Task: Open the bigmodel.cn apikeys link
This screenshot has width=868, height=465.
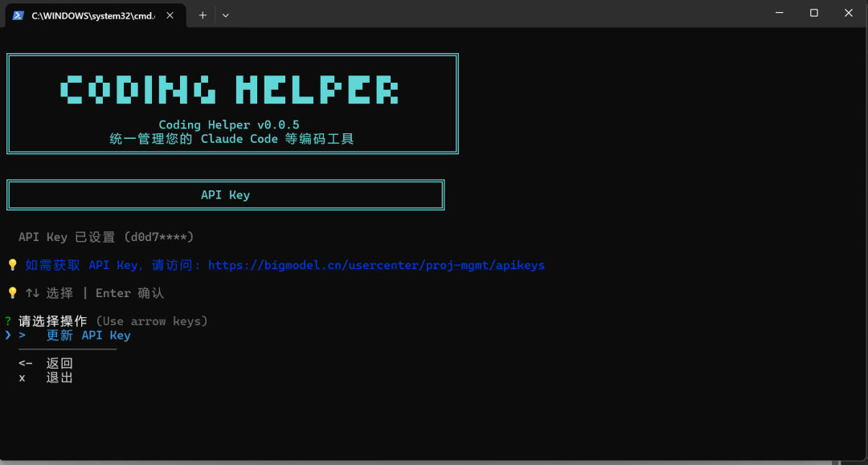Action: (376, 265)
